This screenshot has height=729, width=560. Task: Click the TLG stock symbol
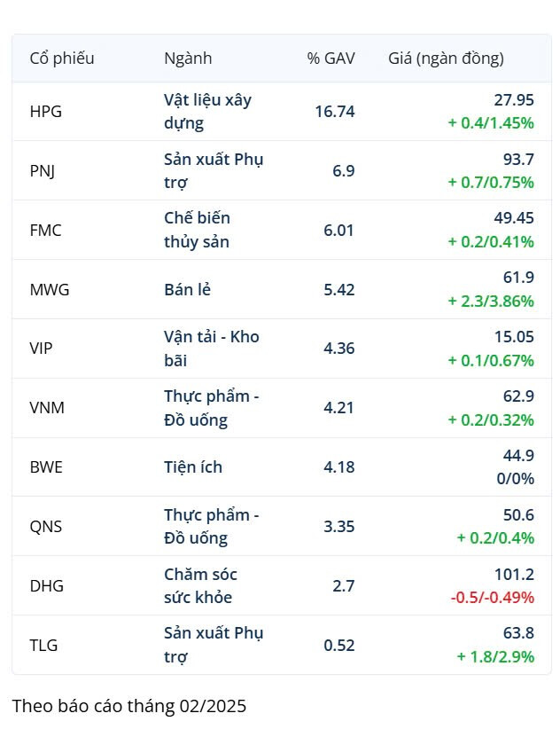click(43, 645)
